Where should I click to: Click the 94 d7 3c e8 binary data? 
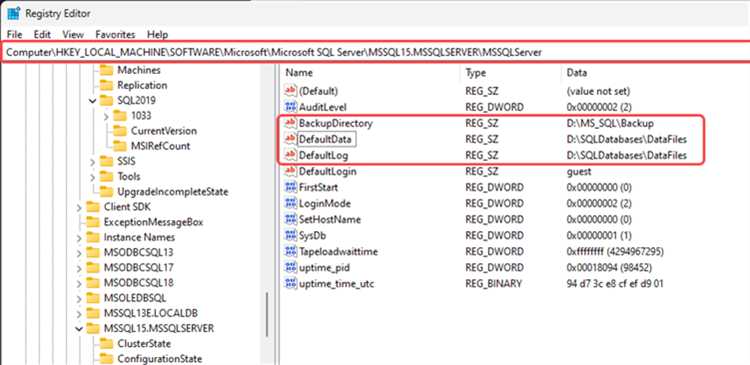coord(615,284)
